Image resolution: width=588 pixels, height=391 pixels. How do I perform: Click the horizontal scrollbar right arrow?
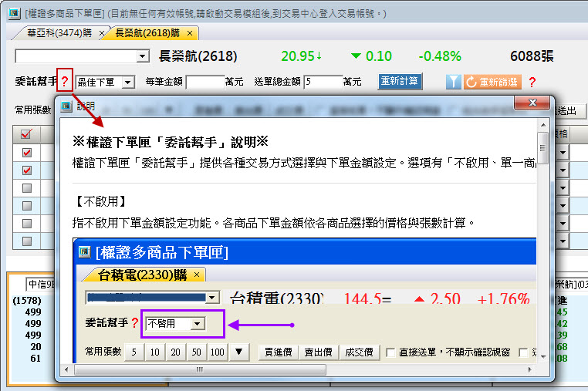click(529, 369)
